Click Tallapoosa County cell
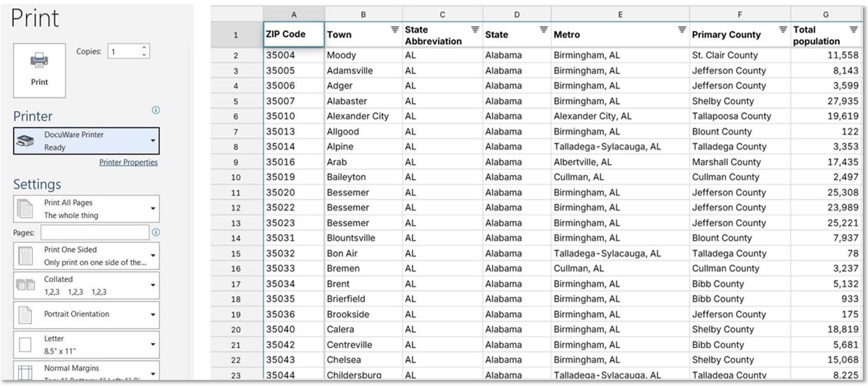Image resolution: width=868 pixels, height=388 pixels. click(740, 116)
